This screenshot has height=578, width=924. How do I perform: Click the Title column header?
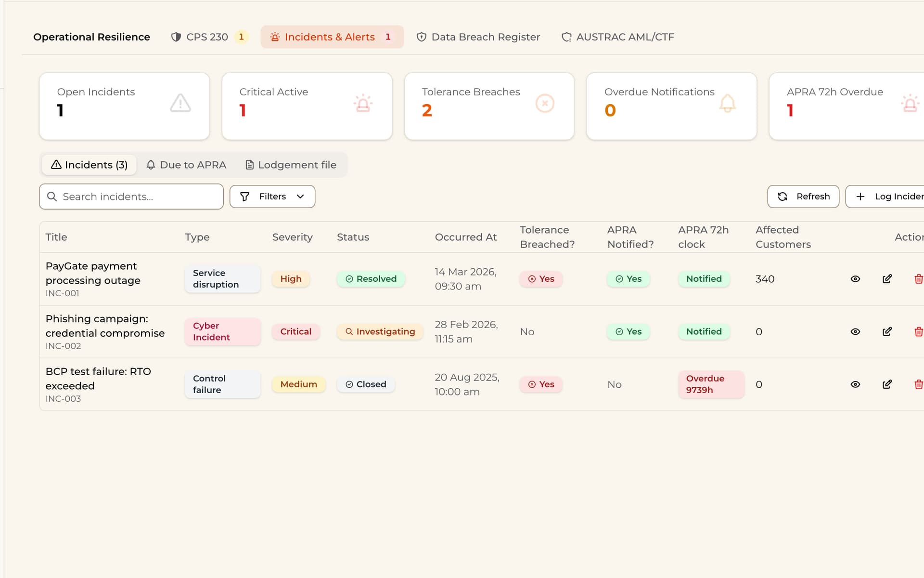[56, 237]
